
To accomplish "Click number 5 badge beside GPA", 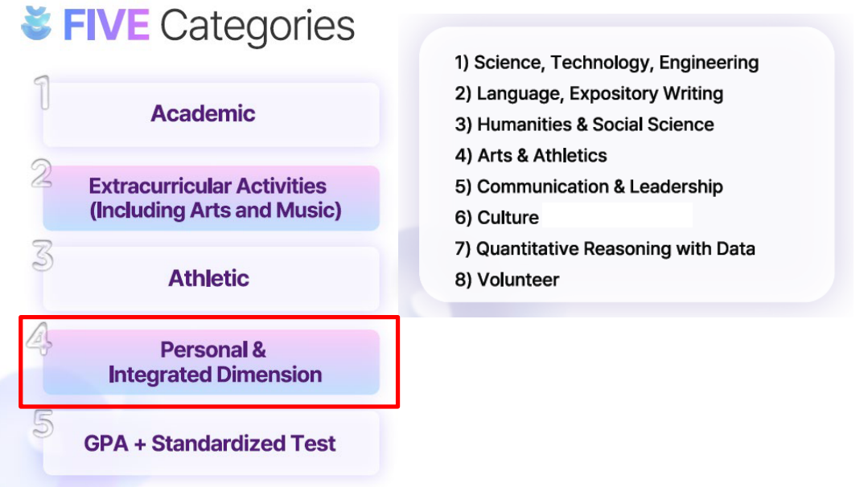I will click(x=43, y=424).
